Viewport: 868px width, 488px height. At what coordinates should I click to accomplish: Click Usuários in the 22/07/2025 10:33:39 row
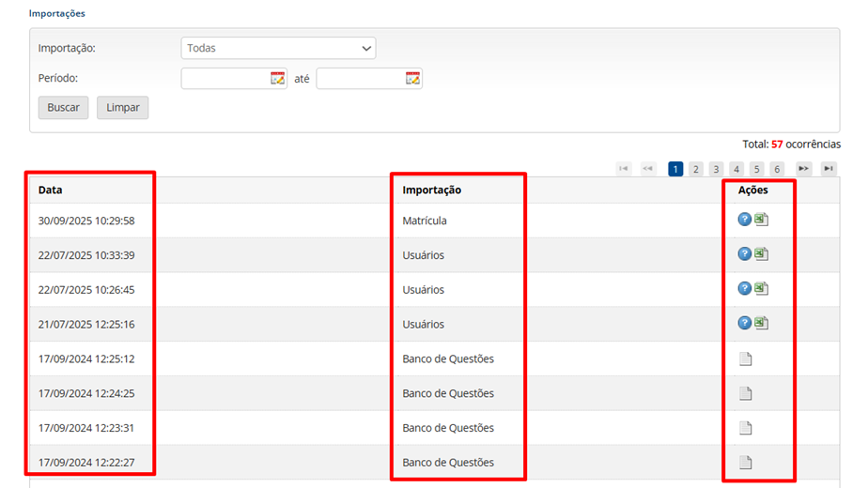(424, 255)
